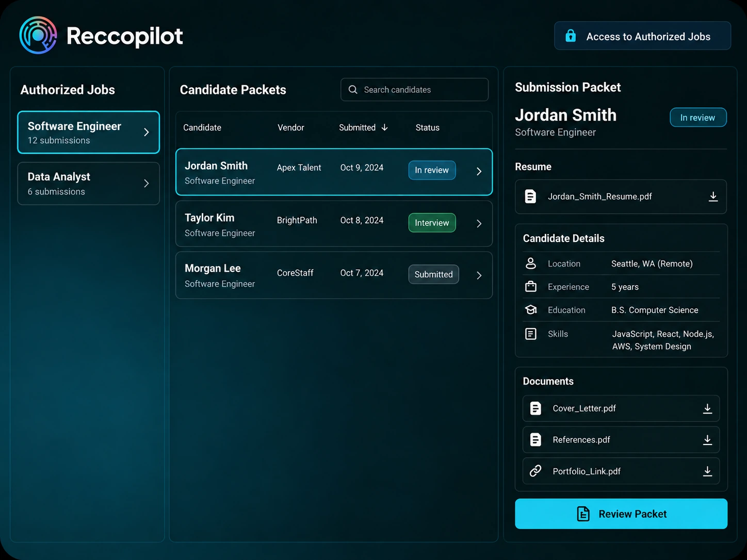Download Jordan_Smith_Resume.pdf with the arrow icon
The height and width of the screenshot is (560, 747).
(713, 196)
